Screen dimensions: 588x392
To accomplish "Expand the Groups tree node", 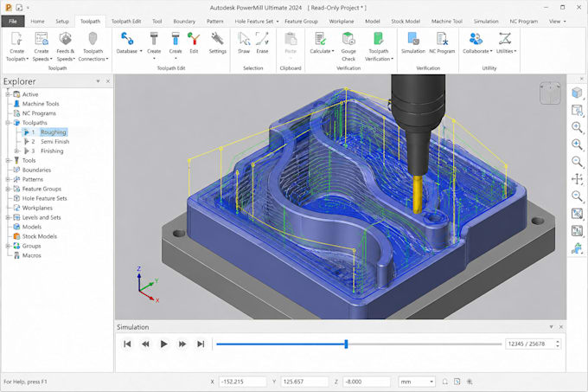I will [x=8, y=246].
